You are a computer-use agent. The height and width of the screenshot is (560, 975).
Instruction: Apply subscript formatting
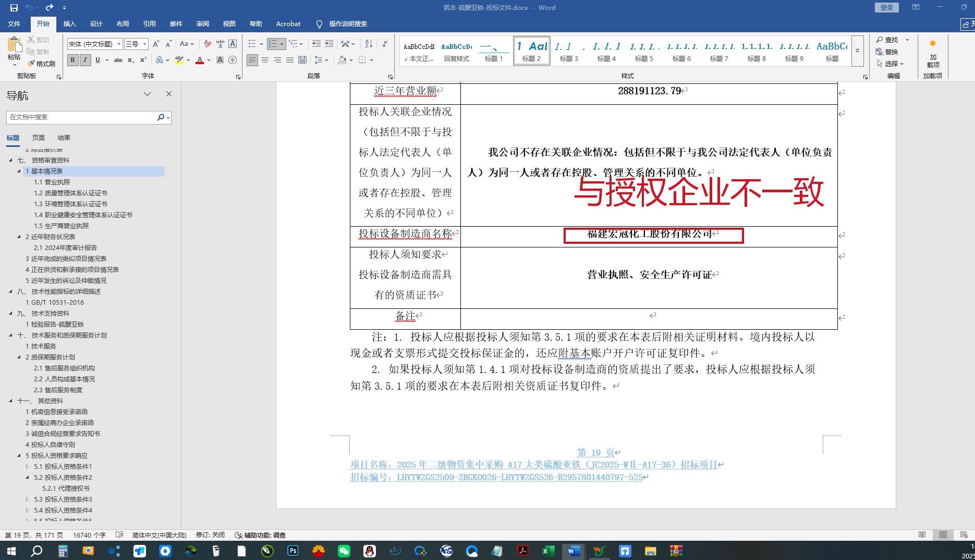[131, 60]
